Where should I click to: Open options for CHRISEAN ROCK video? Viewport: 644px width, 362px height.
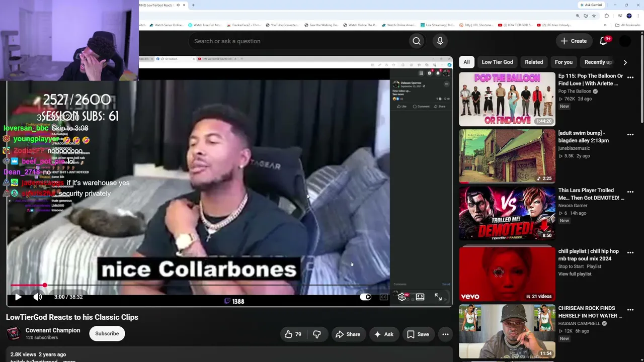point(630,310)
